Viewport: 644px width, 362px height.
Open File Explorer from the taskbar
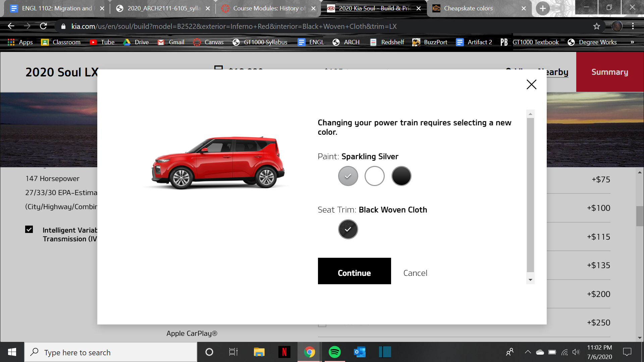point(259,352)
